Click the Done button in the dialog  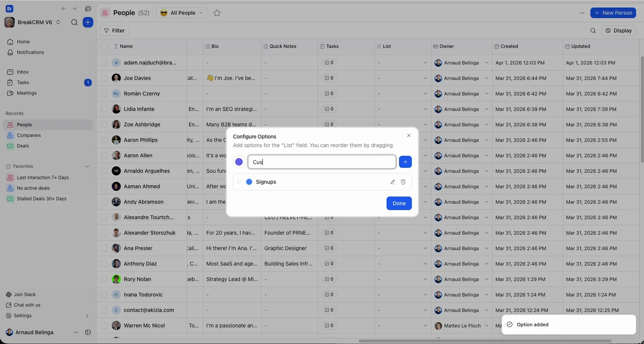(399, 203)
